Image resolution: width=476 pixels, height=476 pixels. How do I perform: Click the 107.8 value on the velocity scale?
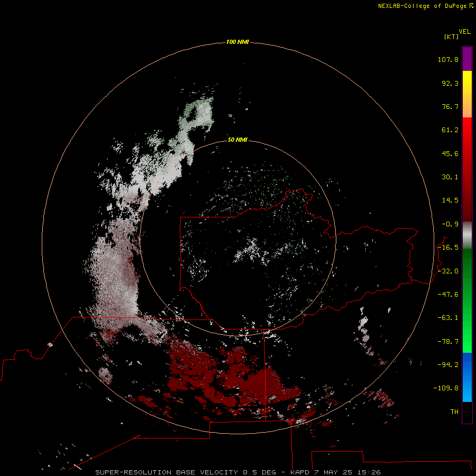(x=448, y=59)
